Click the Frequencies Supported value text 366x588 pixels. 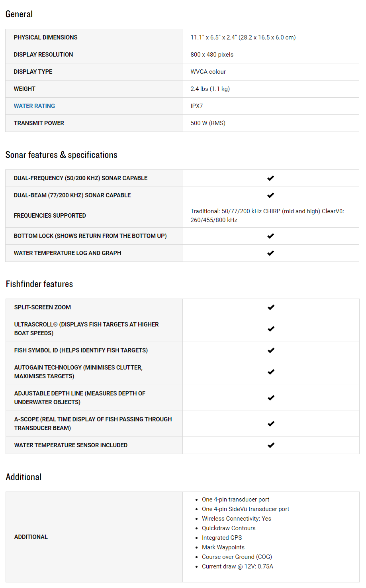tap(267, 216)
